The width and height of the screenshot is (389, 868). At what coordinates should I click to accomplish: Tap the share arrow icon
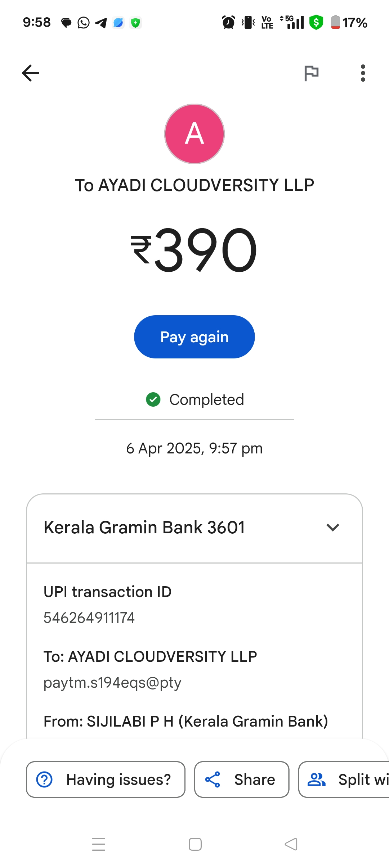tap(213, 779)
